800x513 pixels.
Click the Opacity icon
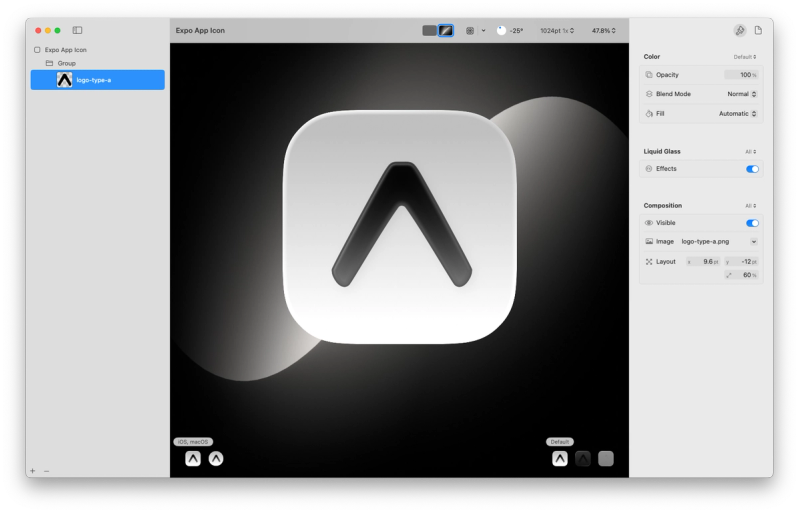click(x=649, y=75)
